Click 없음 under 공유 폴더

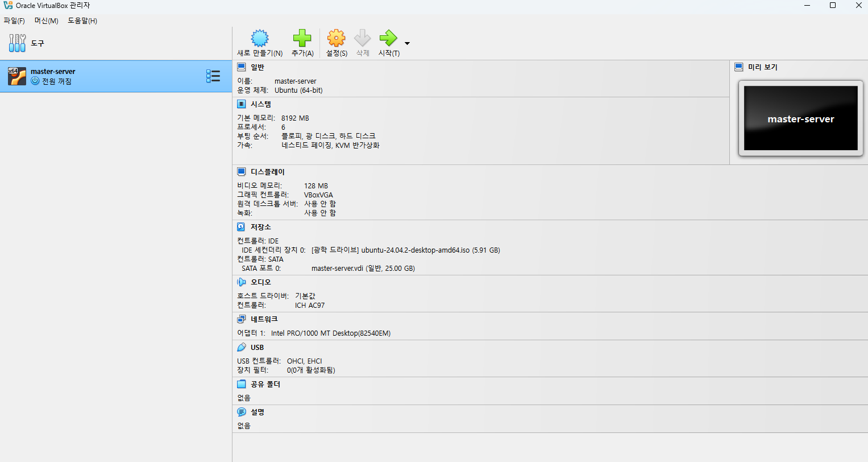point(244,398)
